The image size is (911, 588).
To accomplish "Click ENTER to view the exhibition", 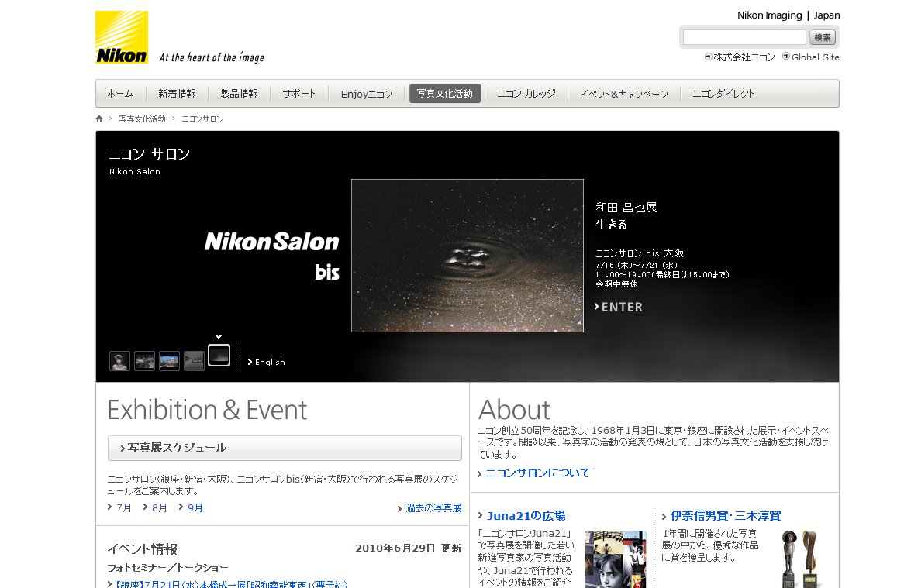I will pos(619,307).
